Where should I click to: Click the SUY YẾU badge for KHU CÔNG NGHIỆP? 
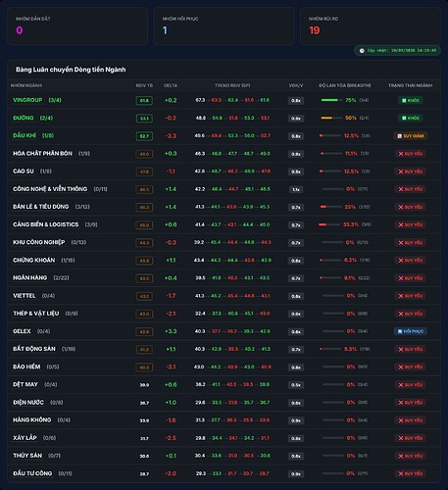411,242
